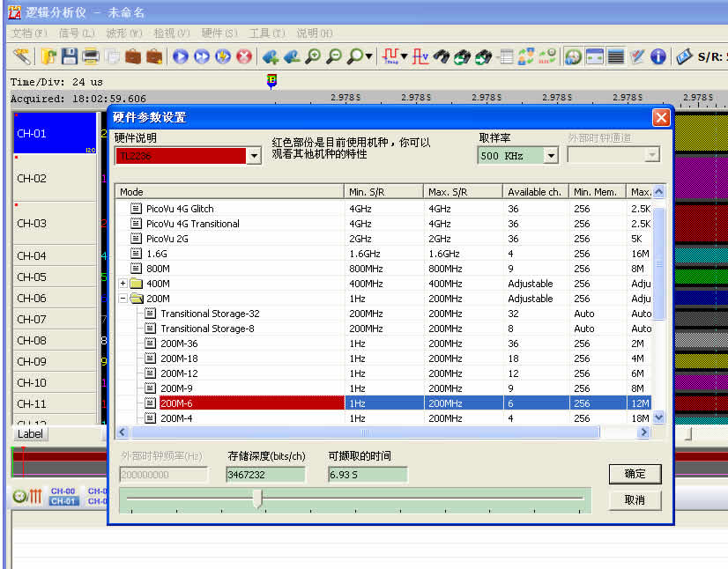Click the pencil note toolbar icon
728x569 pixels.
coord(637,56)
